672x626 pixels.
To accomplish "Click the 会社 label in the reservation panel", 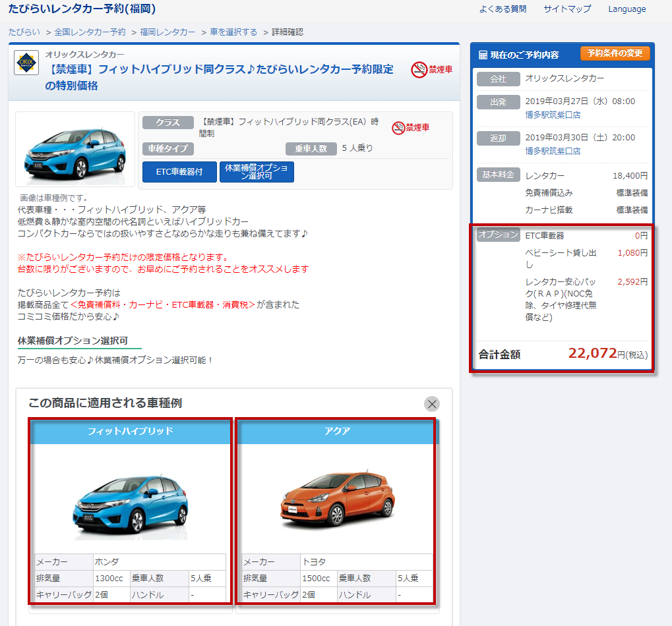I will (499, 79).
